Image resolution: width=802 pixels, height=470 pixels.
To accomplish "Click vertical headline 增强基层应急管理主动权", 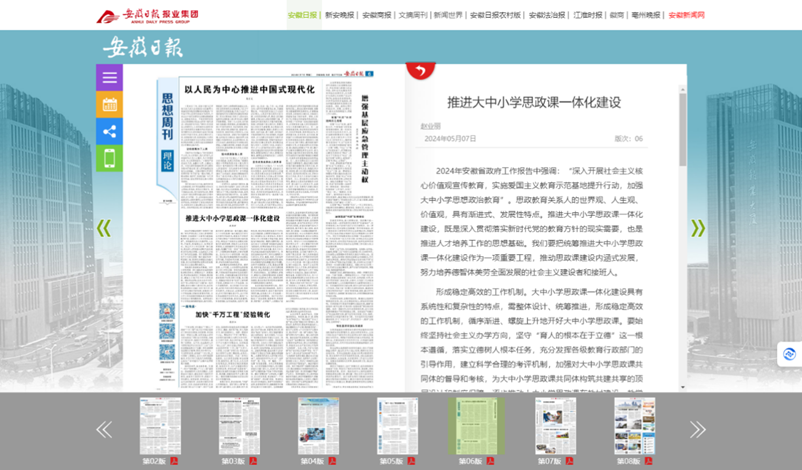I will point(365,138).
